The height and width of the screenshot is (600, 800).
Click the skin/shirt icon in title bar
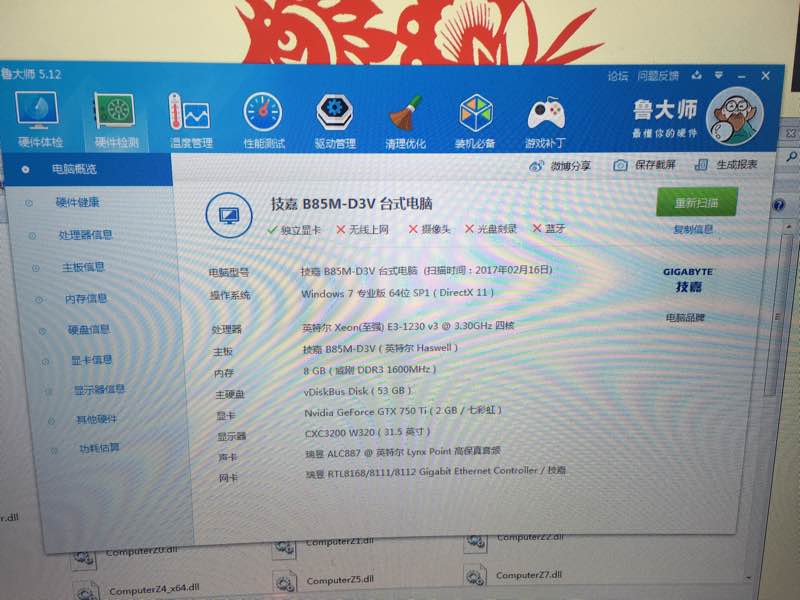696,76
